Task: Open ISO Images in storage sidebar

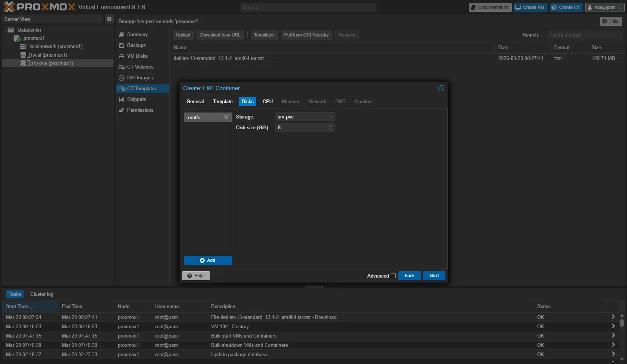Action: (139, 78)
